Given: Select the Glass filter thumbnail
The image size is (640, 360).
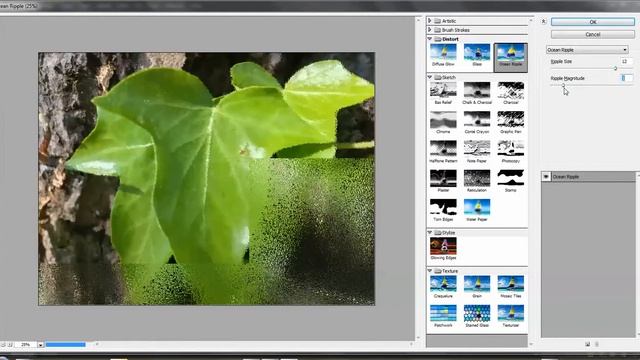Looking at the screenshot, I should point(477,55).
